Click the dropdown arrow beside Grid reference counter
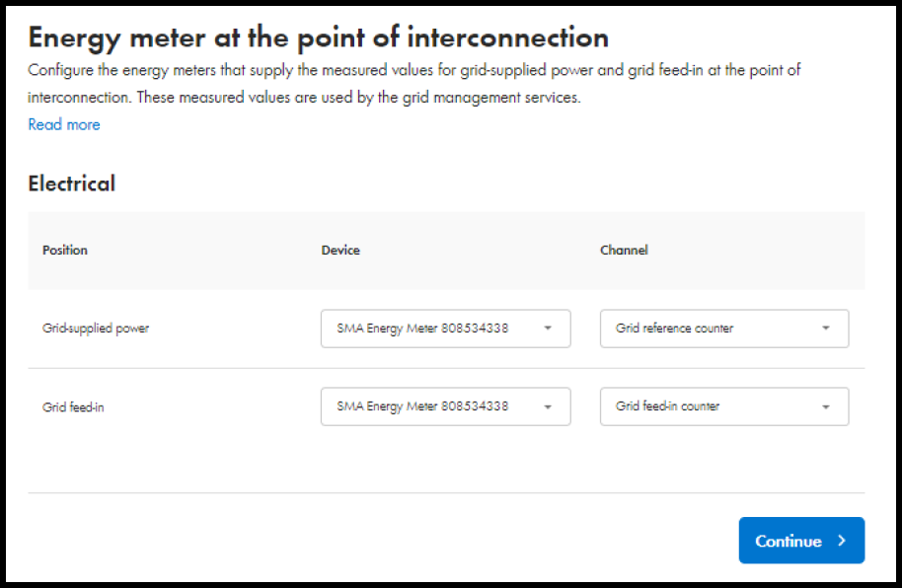902x588 pixels. point(827,329)
